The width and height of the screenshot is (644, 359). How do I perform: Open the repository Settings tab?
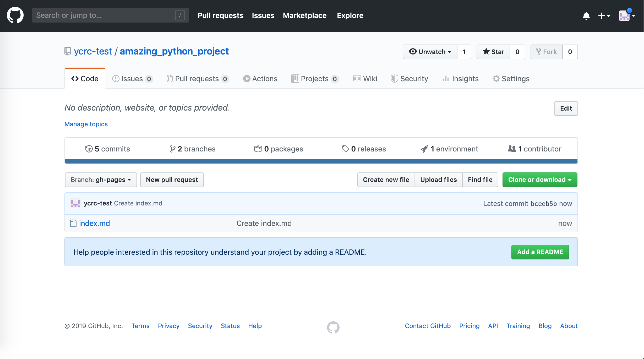(x=511, y=79)
